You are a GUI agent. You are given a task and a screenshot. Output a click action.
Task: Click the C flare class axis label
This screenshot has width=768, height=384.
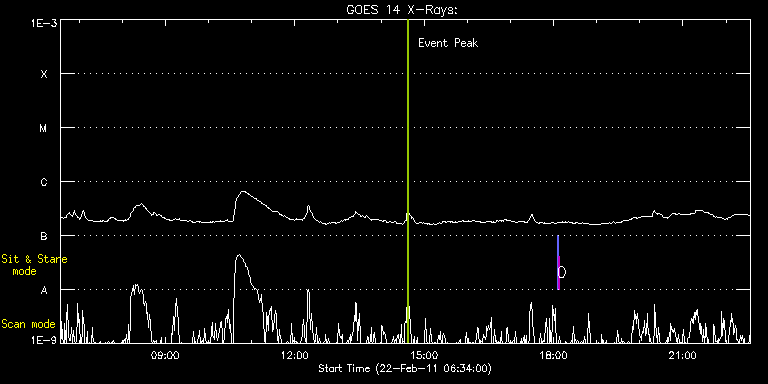44,182
